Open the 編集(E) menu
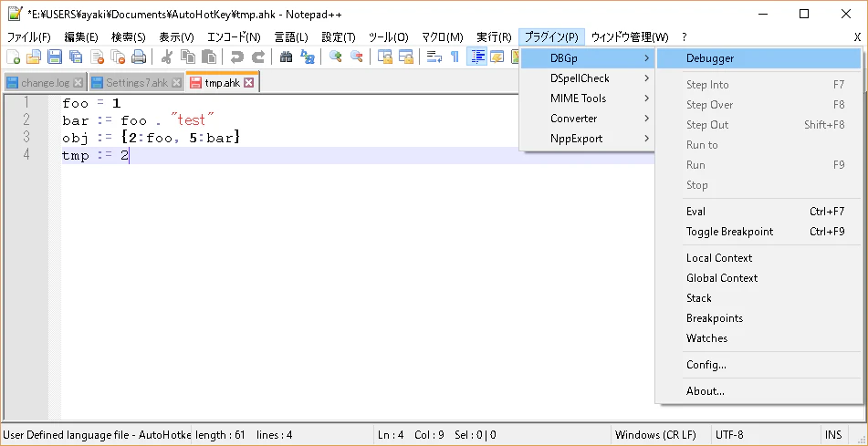Screen dimensions: 868x446 pyautogui.click(x=81, y=37)
